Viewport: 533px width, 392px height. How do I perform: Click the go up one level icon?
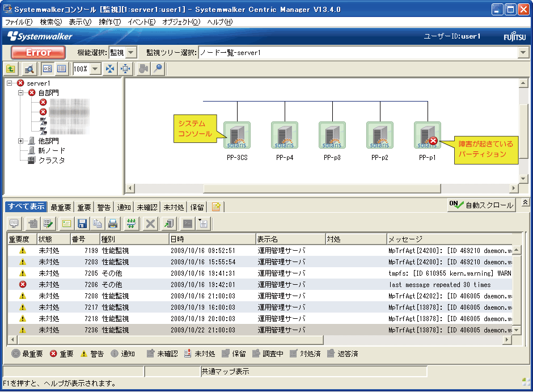click(x=11, y=69)
